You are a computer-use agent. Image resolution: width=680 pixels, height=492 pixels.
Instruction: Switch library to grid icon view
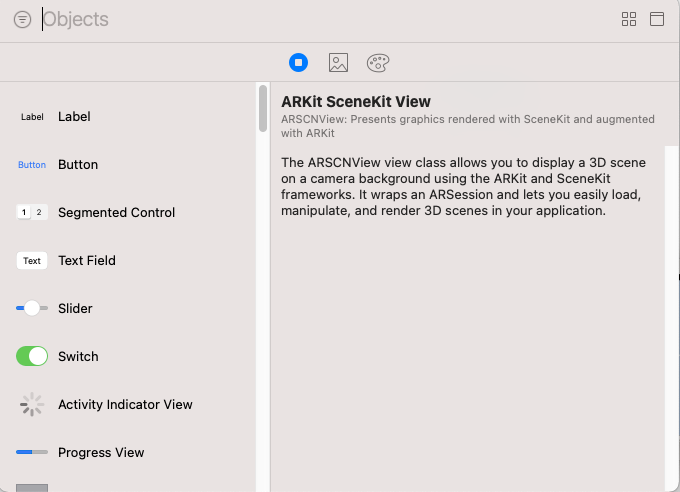point(629,19)
